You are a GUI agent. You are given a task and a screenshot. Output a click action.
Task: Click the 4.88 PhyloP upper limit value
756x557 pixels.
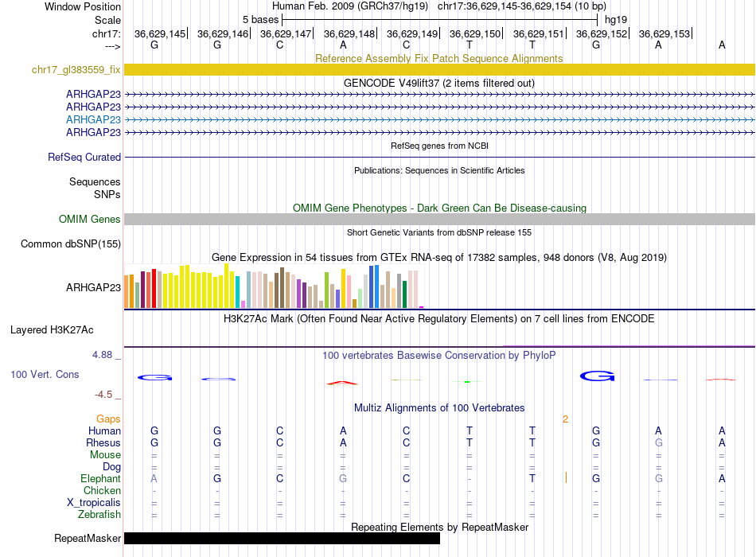(102, 355)
